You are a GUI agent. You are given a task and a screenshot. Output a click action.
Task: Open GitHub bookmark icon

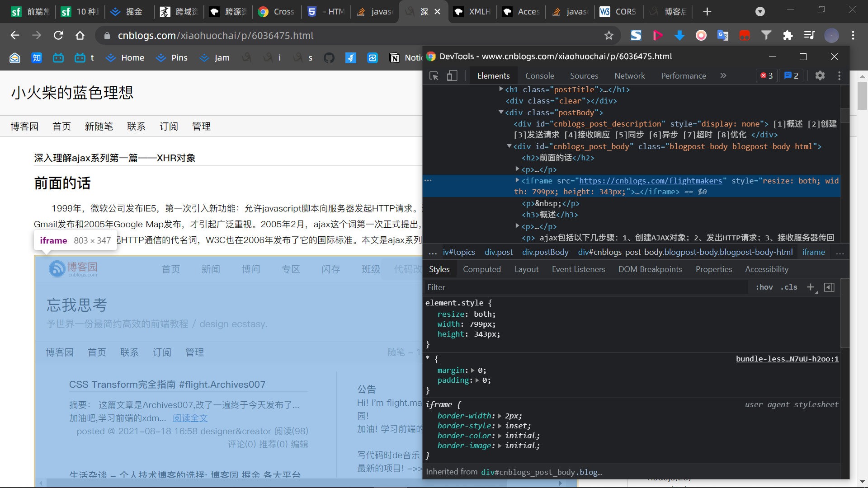[x=329, y=58]
